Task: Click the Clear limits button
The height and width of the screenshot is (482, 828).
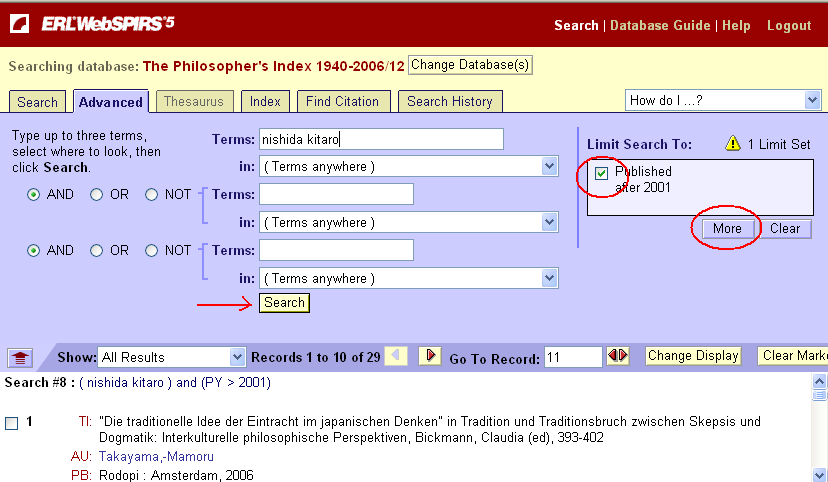Action: [x=785, y=229]
